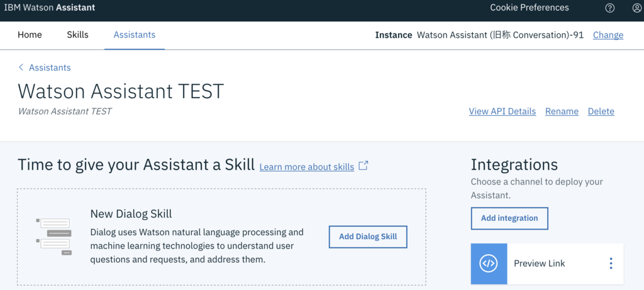Click the IBM Watson Assistant logo text

(50, 8)
